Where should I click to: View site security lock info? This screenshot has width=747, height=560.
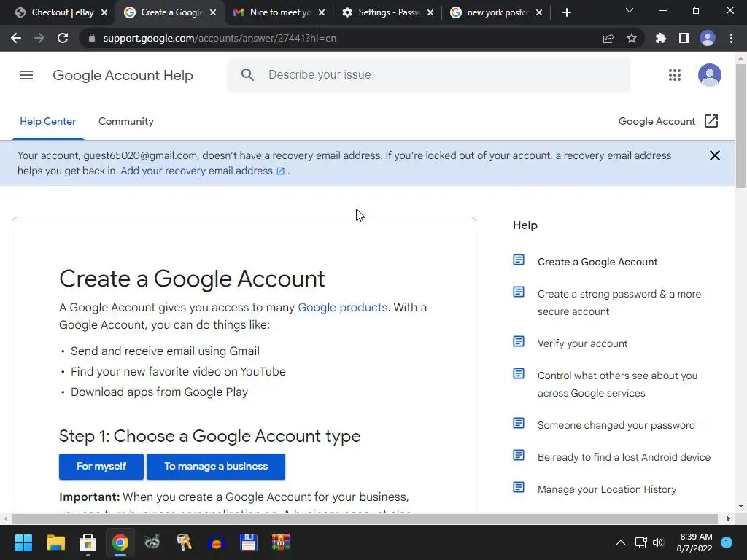pyautogui.click(x=92, y=38)
